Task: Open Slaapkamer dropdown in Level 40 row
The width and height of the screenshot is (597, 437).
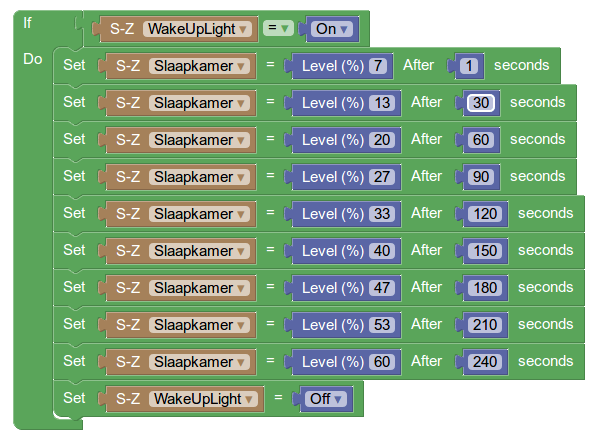Action: [199, 251]
